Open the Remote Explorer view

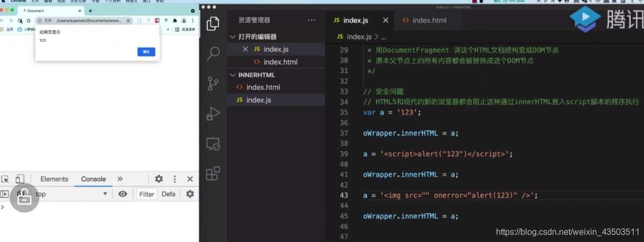[213, 143]
